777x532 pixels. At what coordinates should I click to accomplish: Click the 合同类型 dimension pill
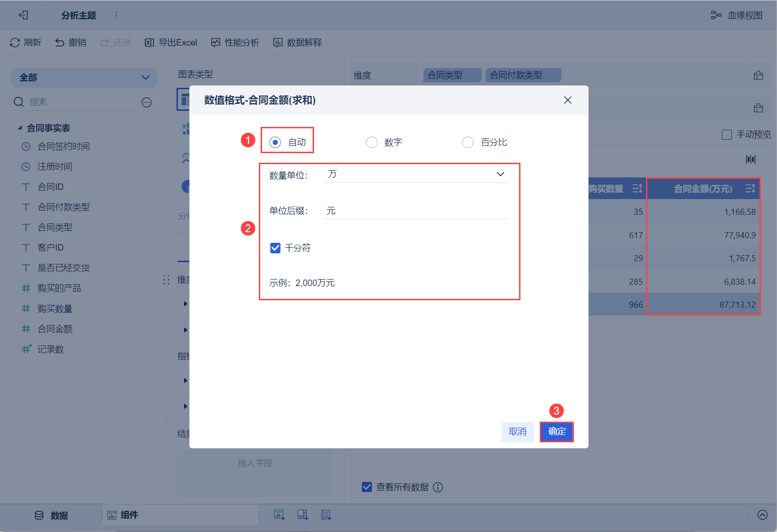click(x=452, y=75)
